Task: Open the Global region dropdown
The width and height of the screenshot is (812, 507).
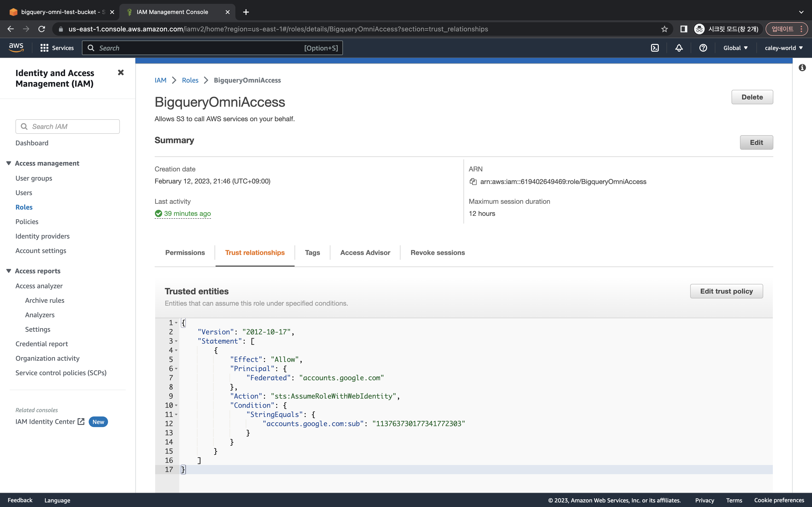Action: click(x=735, y=48)
